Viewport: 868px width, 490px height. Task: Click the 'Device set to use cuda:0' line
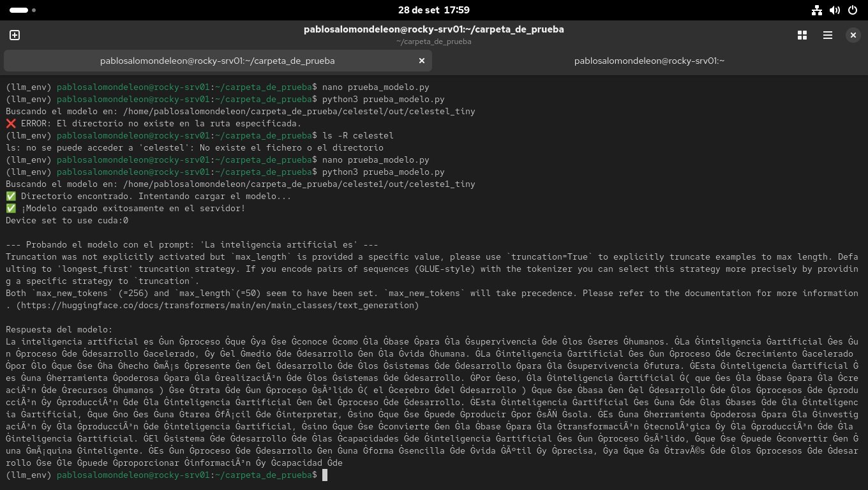pos(67,220)
